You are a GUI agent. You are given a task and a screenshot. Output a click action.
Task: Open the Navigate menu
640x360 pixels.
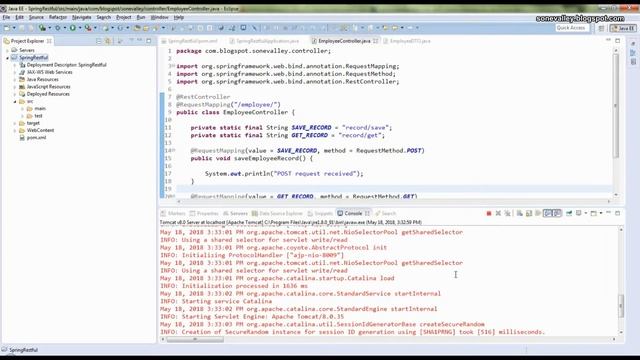[82, 17]
